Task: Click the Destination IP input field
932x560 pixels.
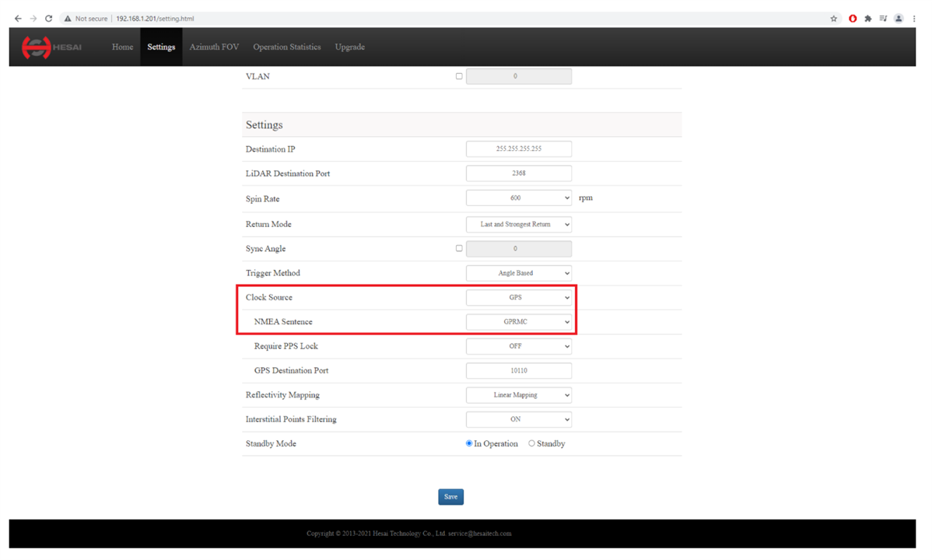Action: (x=518, y=149)
